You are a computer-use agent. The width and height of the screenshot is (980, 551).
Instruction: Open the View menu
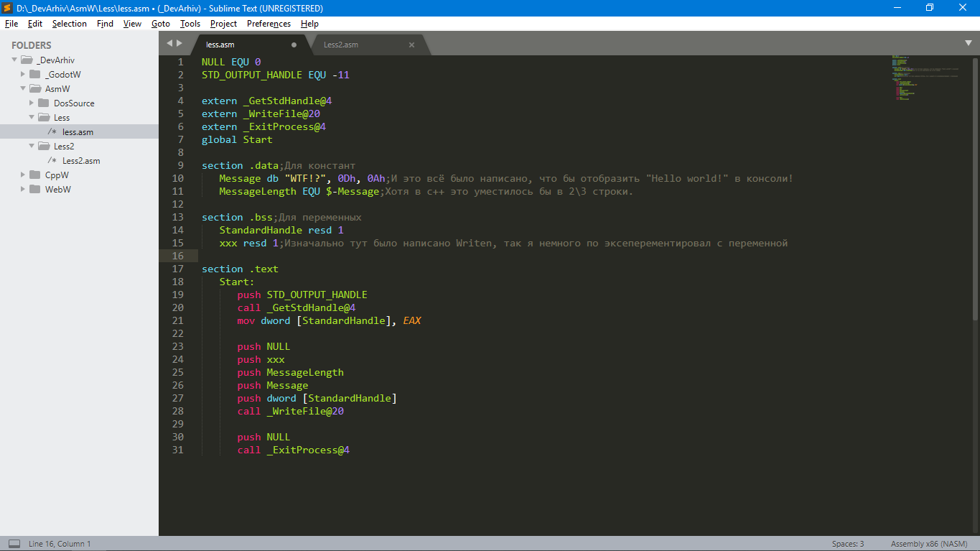click(x=132, y=24)
